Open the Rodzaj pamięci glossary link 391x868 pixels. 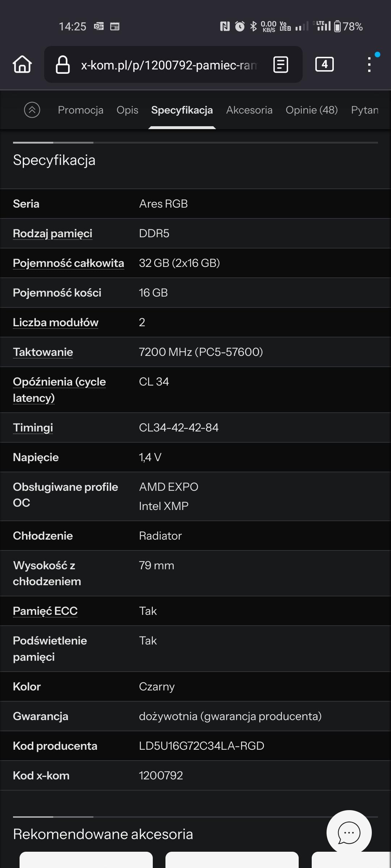pos(52,234)
